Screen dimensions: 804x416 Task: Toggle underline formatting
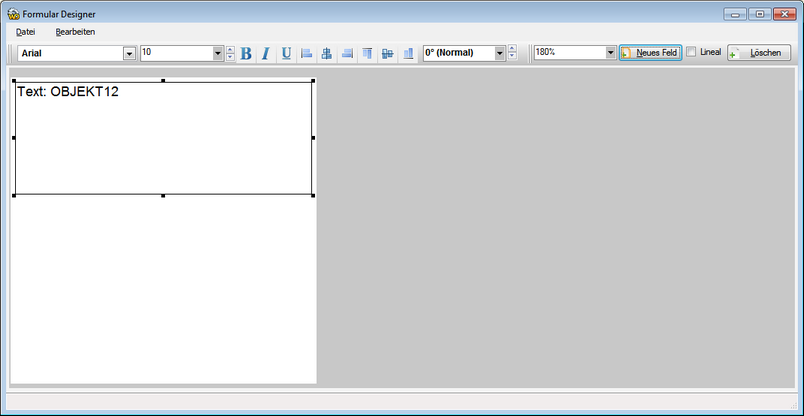click(286, 53)
